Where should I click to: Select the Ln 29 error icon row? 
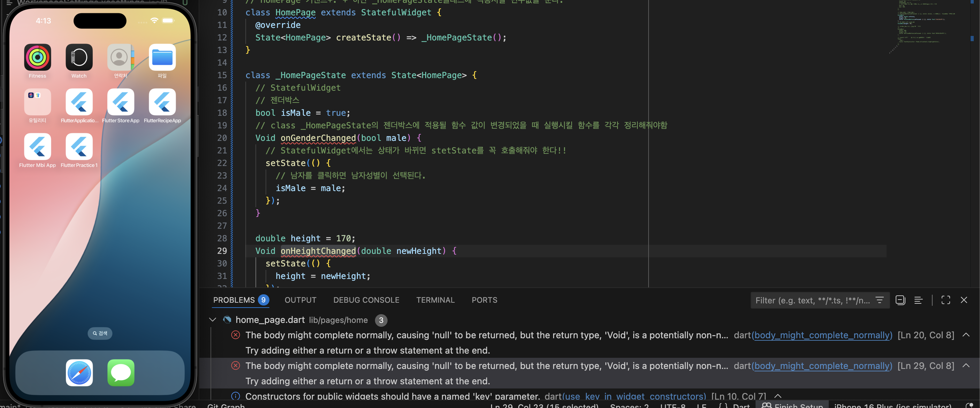[236, 365]
